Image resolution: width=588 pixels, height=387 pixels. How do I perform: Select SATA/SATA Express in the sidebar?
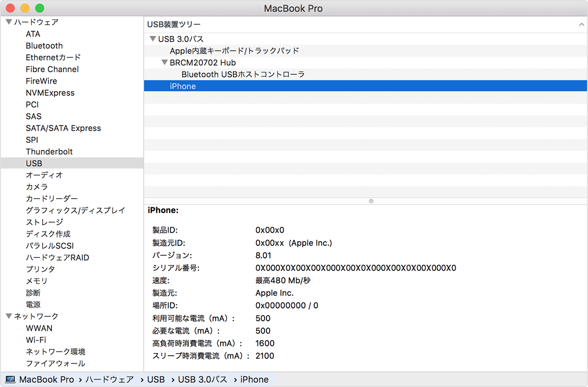[63, 128]
